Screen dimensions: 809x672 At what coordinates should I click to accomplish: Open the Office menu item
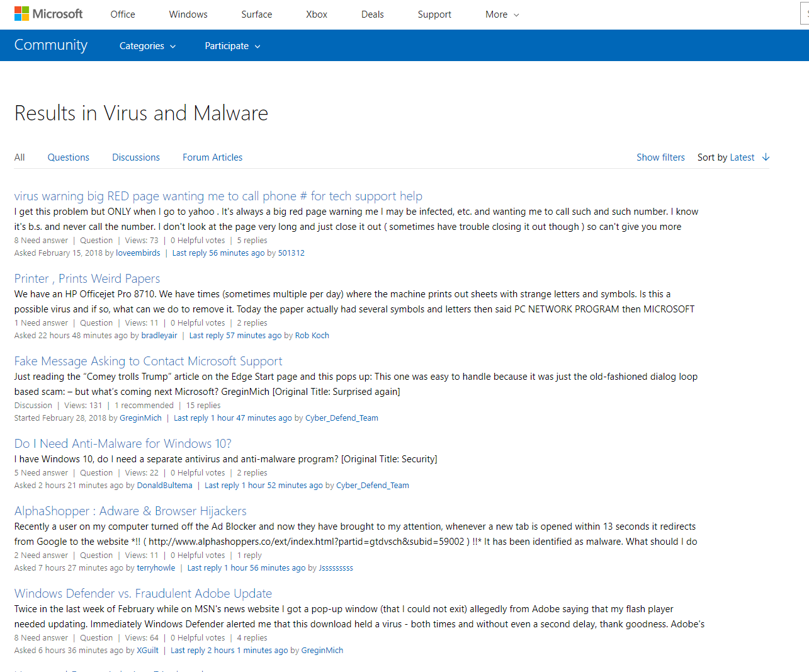tap(123, 14)
